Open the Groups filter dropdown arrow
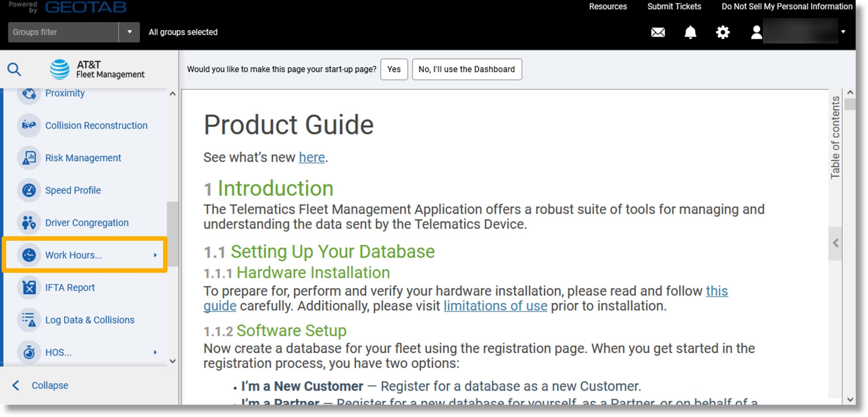This screenshot has height=417, width=868. tap(129, 32)
